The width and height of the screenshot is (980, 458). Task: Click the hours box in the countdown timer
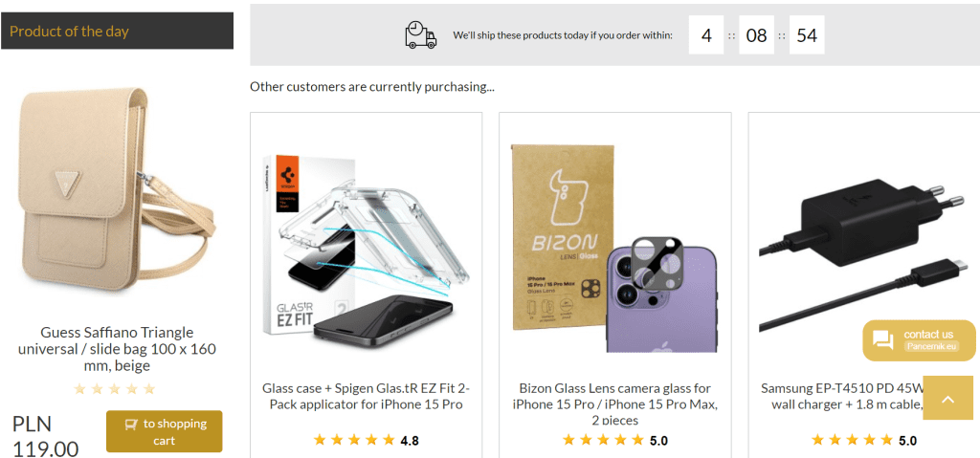pos(706,35)
